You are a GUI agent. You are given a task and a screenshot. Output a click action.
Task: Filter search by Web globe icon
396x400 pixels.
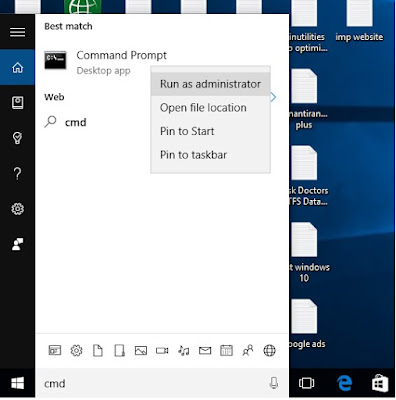pyautogui.click(x=269, y=351)
